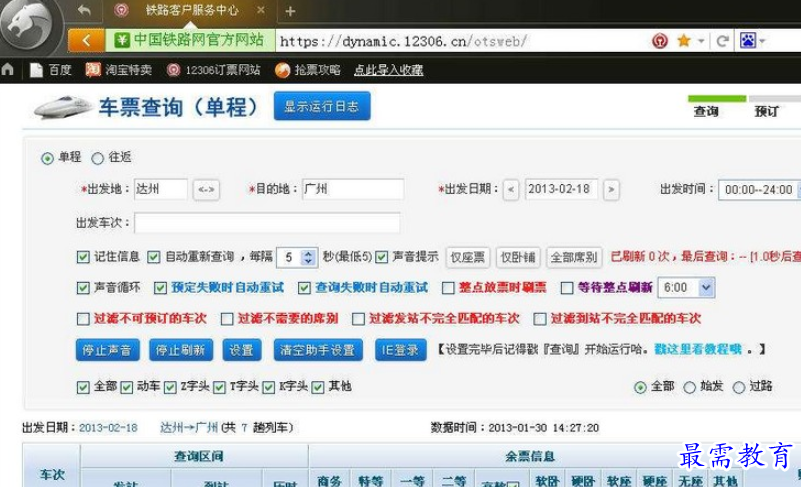Open the home icon in bookmarks bar
Image resolution: width=801 pixels, height=487 pixels.
(8, 69)
